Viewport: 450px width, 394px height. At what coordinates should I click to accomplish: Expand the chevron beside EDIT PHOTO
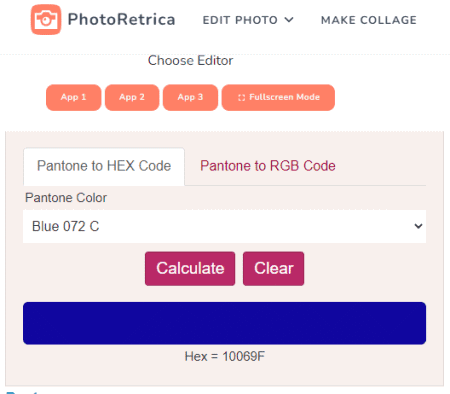click(x=289, y=20)
